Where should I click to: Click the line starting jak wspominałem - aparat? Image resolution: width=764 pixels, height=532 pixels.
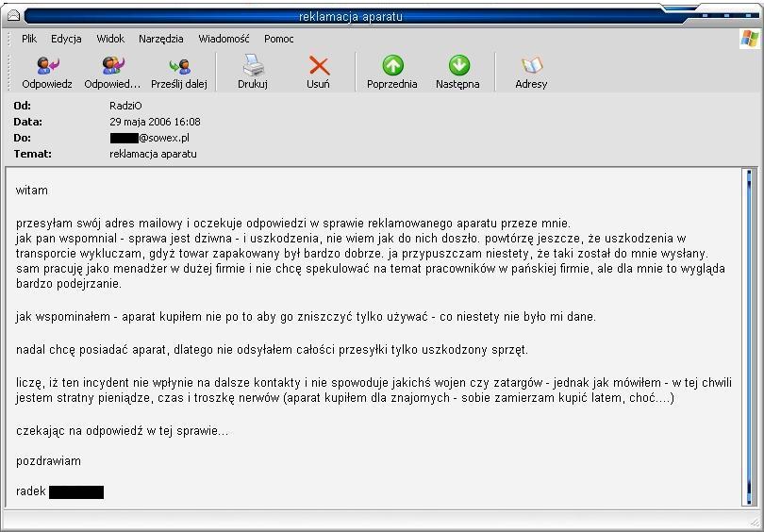pyautogui.click(x=306, y=317)
